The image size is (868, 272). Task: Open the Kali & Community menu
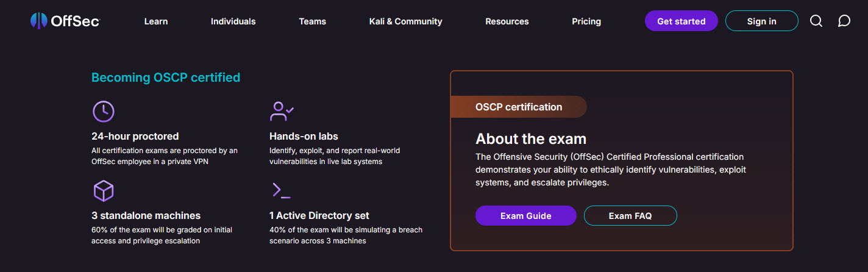(406, 21)
